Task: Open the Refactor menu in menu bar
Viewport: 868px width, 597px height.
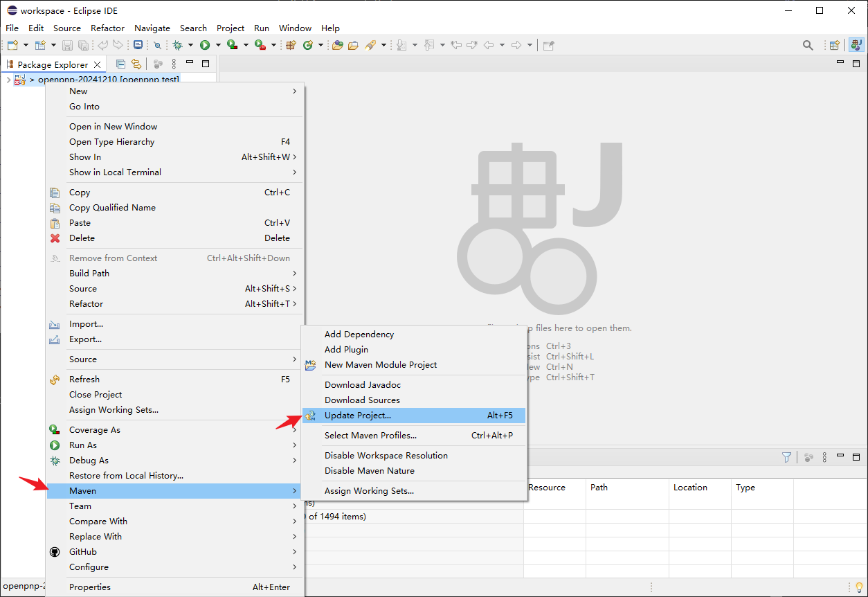Action: pyautogui.click(x=107, y=28)
